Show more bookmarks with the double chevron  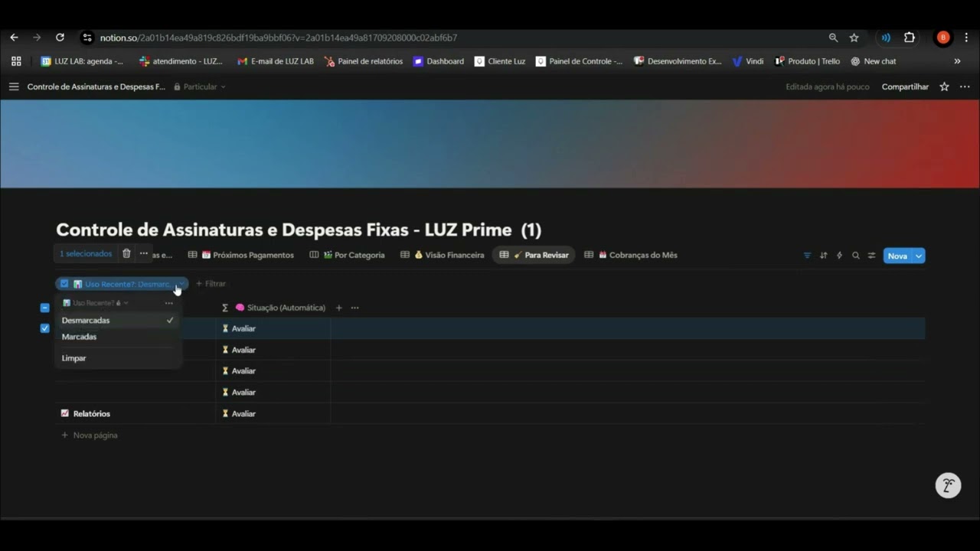click(x=957, y=61)
